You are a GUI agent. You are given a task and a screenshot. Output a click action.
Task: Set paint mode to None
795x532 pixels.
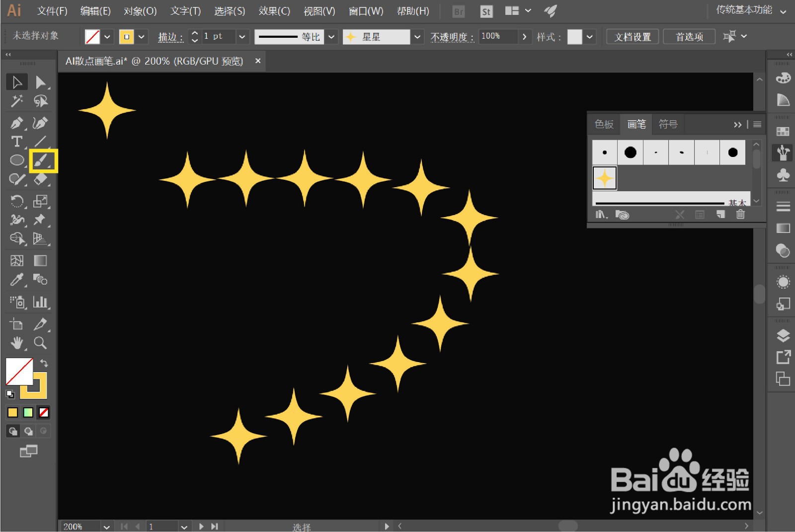tap(44, 412)
